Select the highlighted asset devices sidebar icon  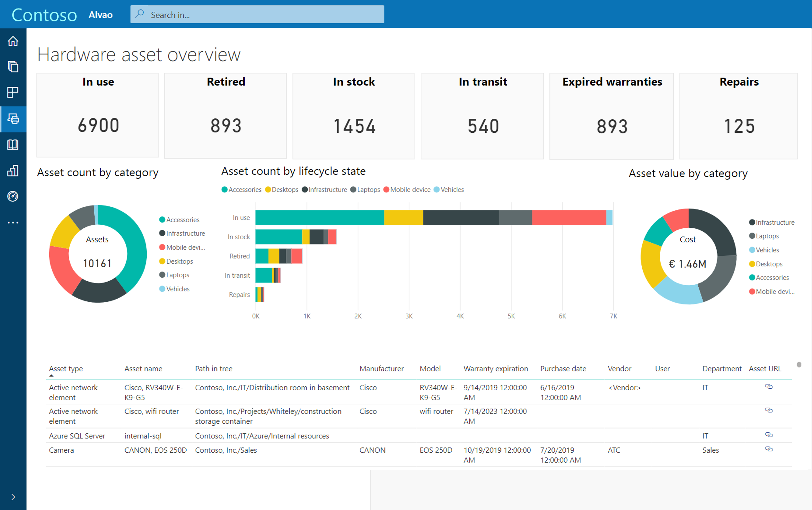pos(13,119)
